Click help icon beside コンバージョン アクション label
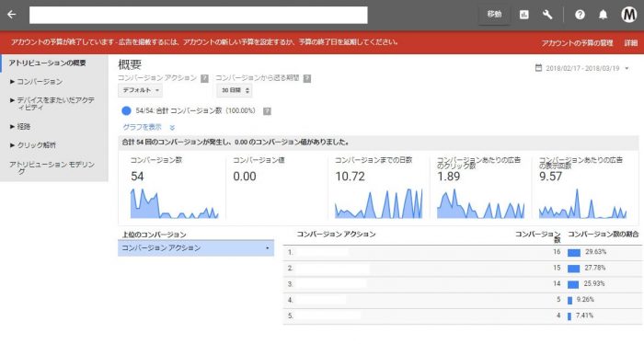 tap(204, 78)
